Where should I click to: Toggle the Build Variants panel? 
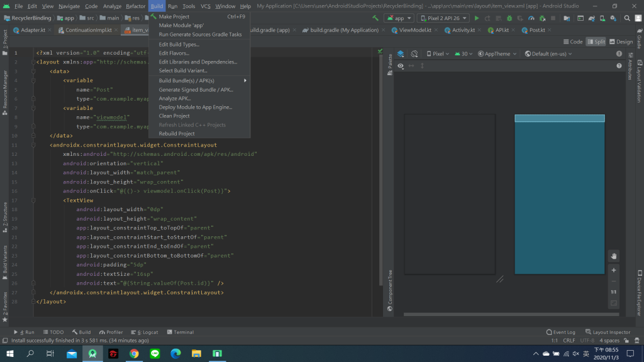(x=5, y=263)
